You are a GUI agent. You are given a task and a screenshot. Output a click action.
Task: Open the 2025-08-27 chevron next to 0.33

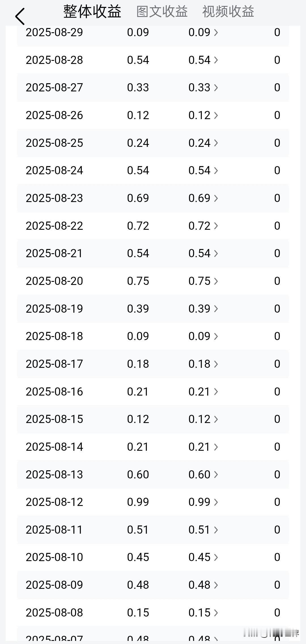click(216, 88)
